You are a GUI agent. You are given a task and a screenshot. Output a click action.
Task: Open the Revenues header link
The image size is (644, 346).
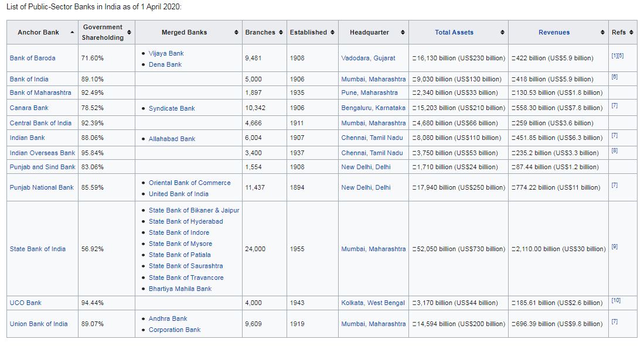[554, 32]
